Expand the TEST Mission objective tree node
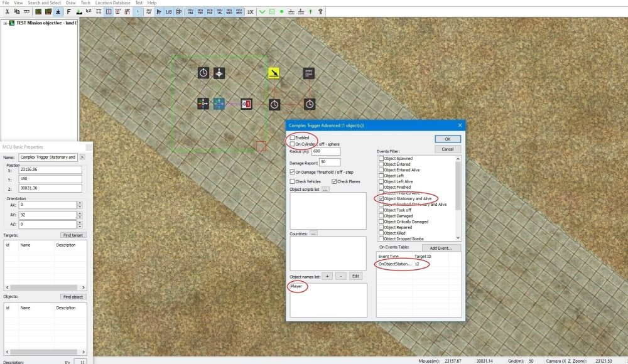 (x=5, y=23)
